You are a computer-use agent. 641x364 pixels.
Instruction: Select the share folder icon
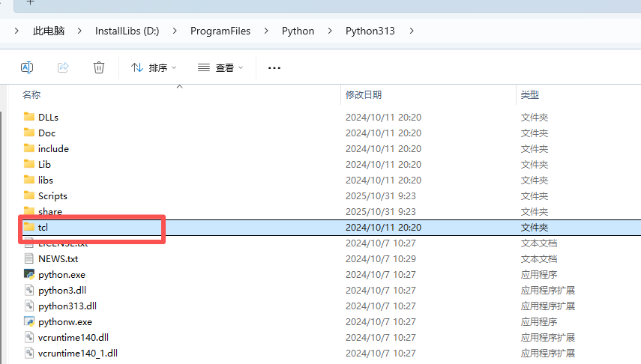(29, 210)
